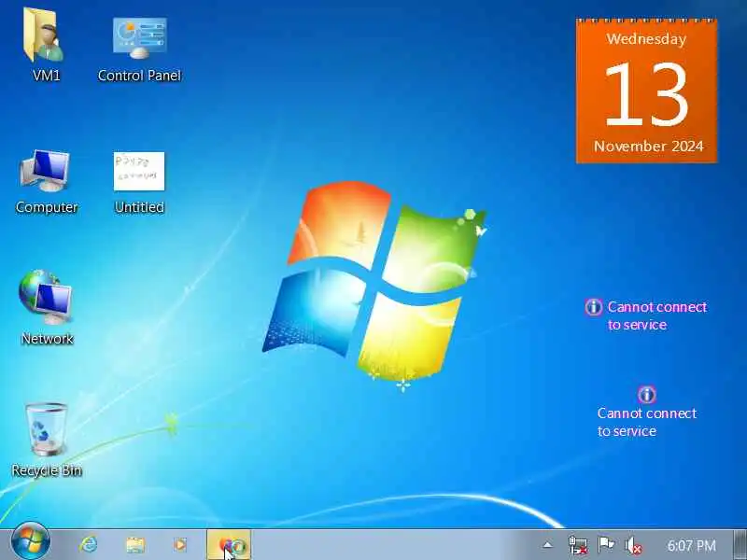Viewport: 747px width, 560px height.
Task: Select the Recycle Bin icon
Action: coord(46,429)
